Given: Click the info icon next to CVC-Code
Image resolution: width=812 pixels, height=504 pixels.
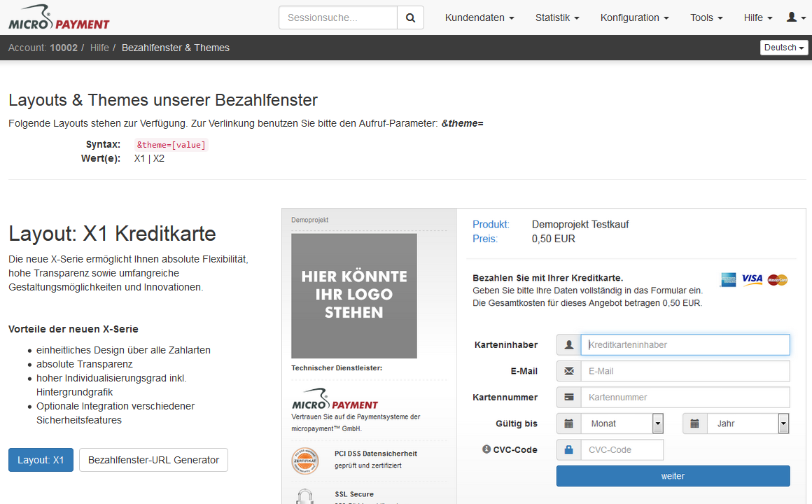Looking at the screenshot, I should point(486,449).
